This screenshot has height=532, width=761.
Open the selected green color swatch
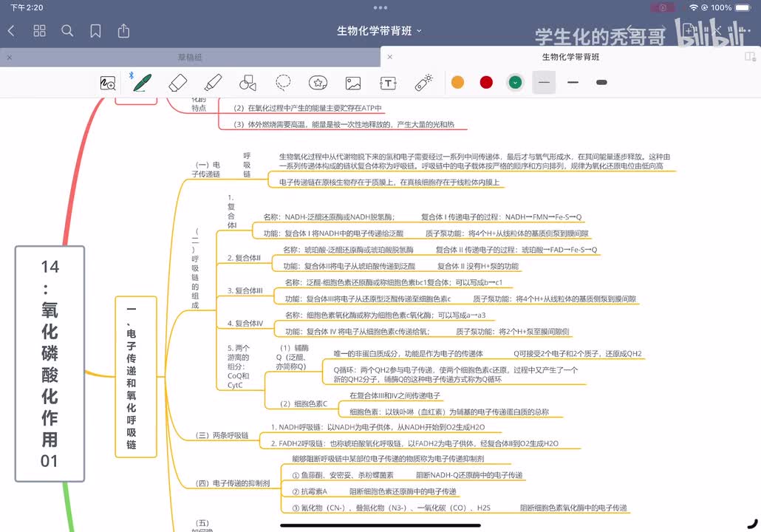pyautogui.click(x=516, y=83)
